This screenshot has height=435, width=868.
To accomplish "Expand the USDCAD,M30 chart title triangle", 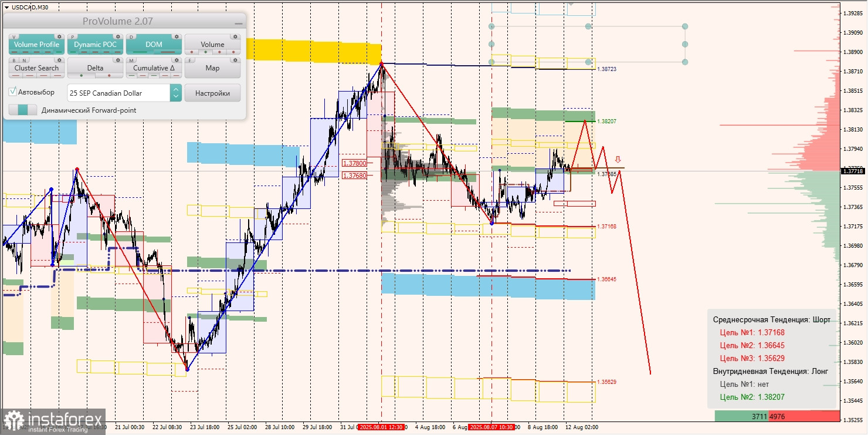I will click(x=6, y=7).
